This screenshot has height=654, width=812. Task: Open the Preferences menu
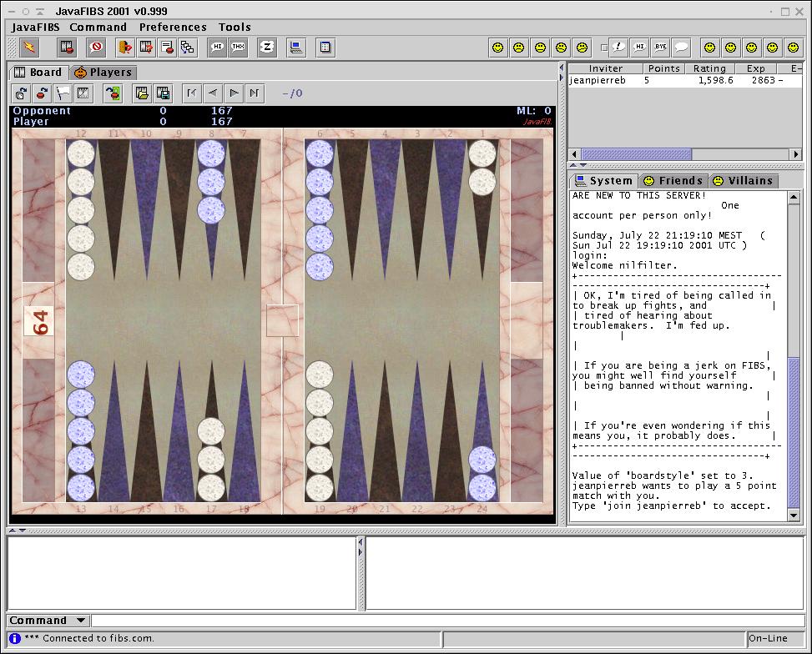coord(173,27)
